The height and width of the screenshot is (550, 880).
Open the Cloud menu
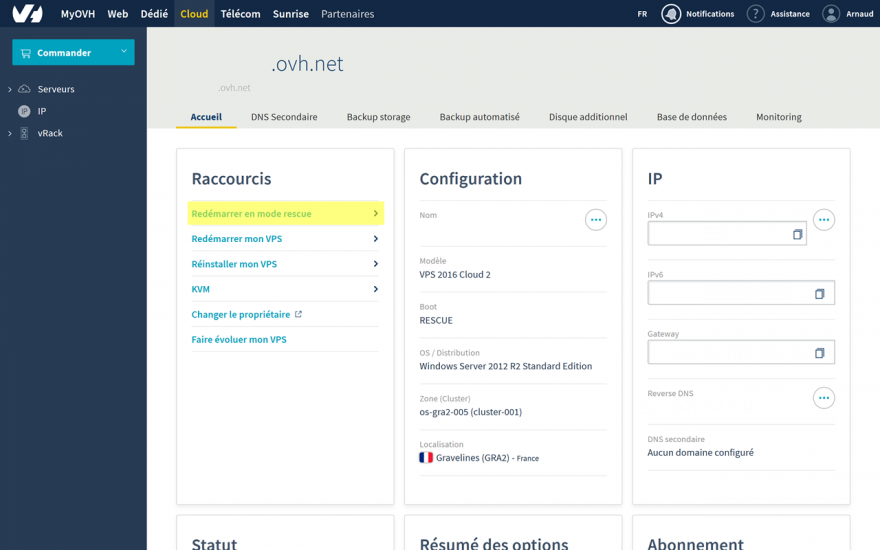tap(194, 14)
